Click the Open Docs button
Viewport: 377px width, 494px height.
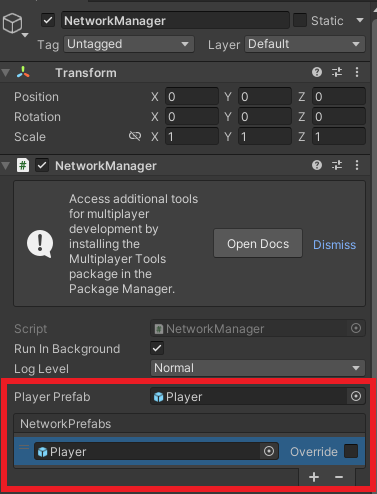[x=258, y=243]
